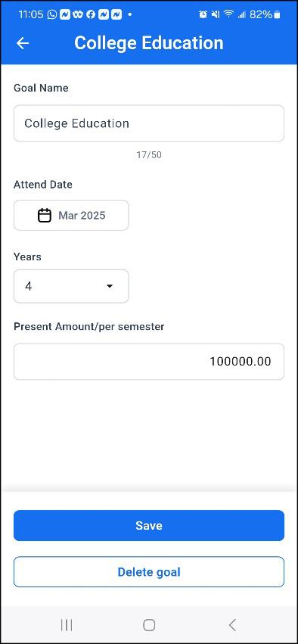Tap the back arrow in header
Viewport: 298px width, 644px height.
tap(22, 43)
